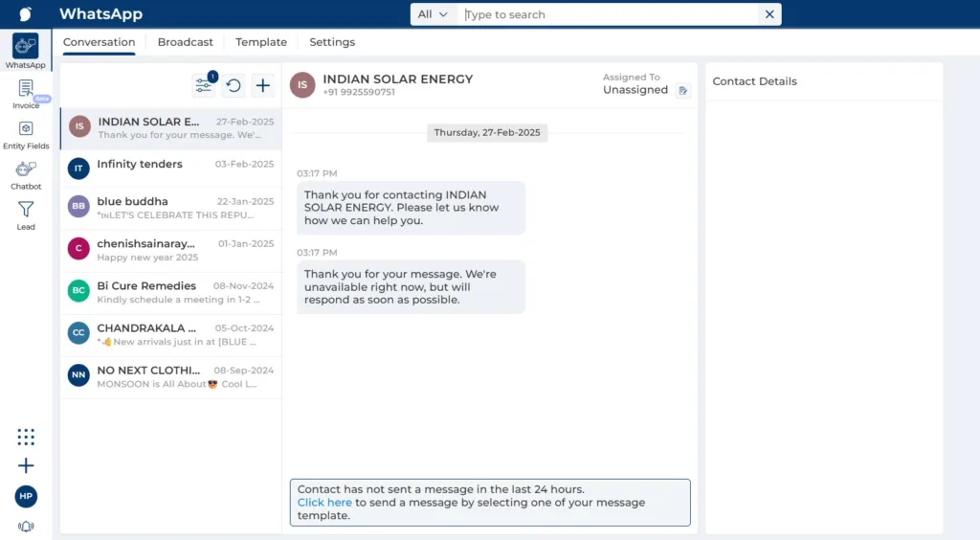The height and width of the screenshot is (540, 980).
Task: Click the Unassigned assignment label
Action: pos(635,90)
